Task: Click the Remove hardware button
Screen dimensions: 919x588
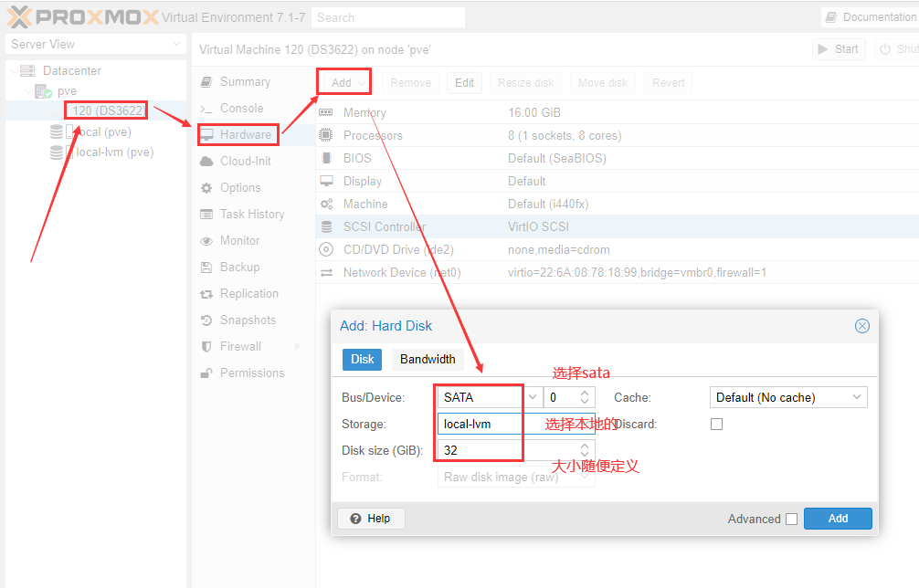Action: [x=410, y=82]
